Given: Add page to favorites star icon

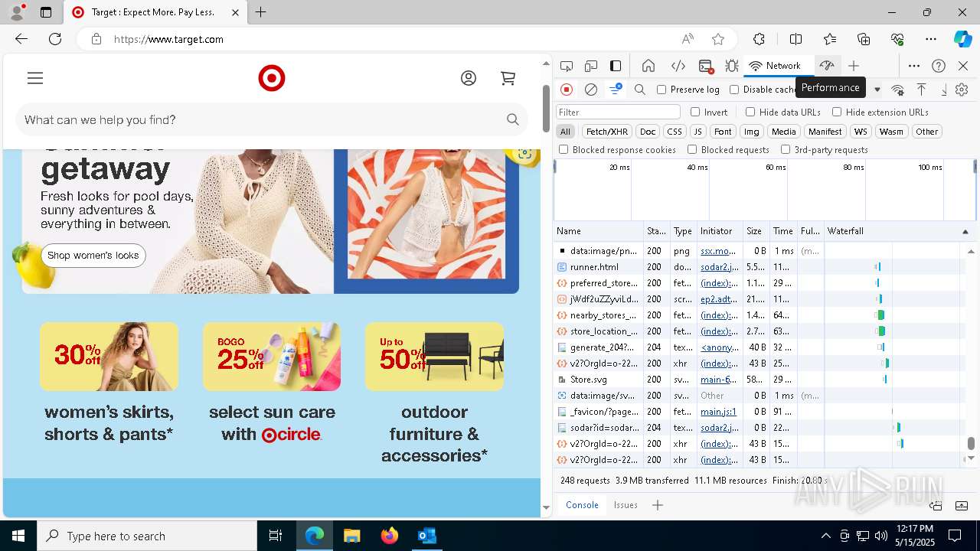Looking at the screenshot, I should pyautogui.click(x=718, y=39).
